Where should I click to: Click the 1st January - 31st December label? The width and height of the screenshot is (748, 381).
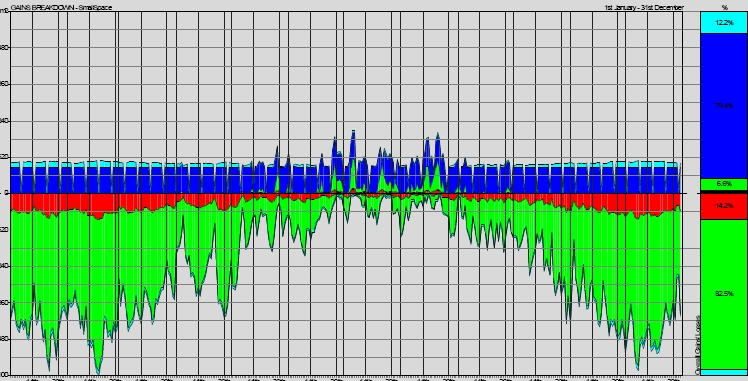(x=644, y=7)
